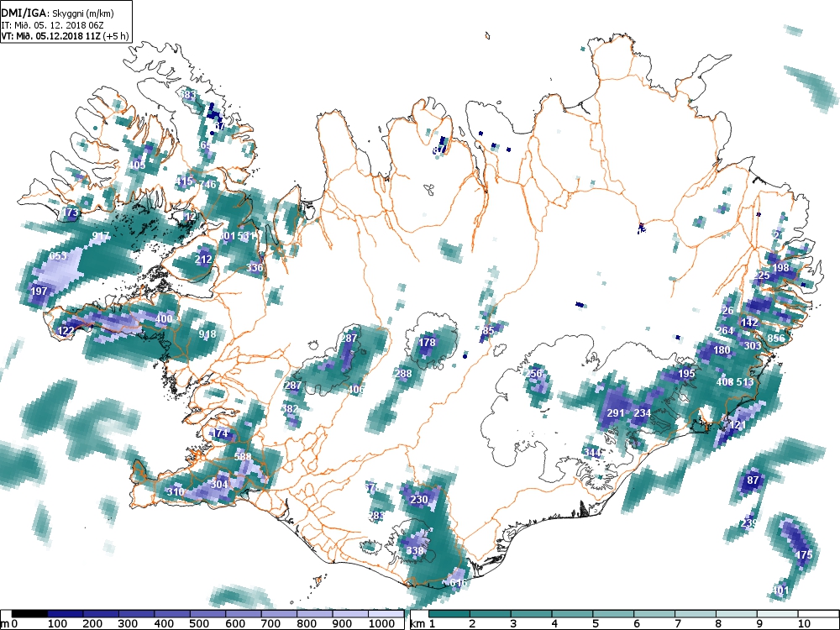Click the visibility value '234' on the map
The width and height of the screenshot is (840, 630).
tap(643, 412)
